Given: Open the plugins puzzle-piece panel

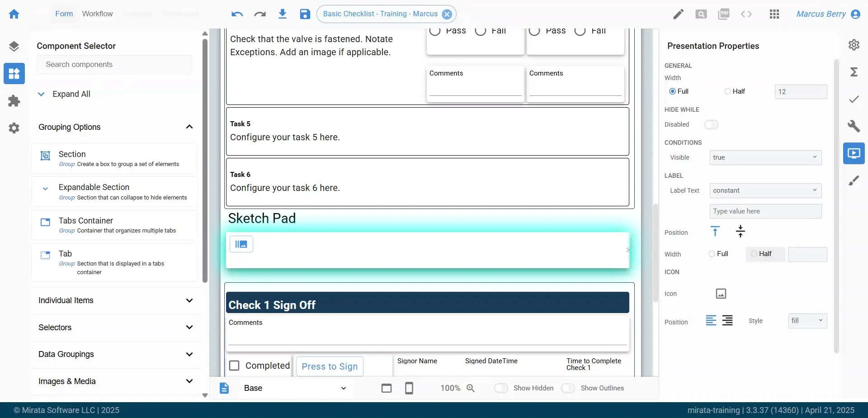Looking at the screenshot, I should 14,100.
